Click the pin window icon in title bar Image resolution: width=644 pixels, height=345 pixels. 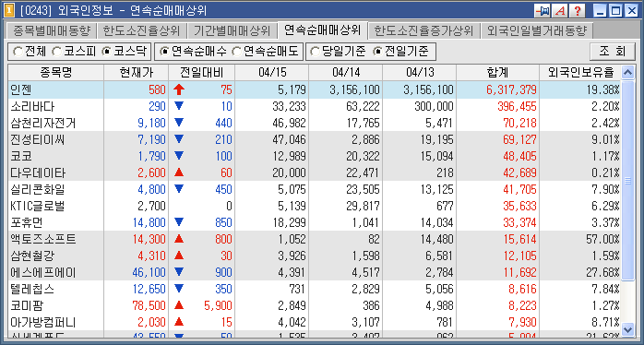[x=543, y=11]
